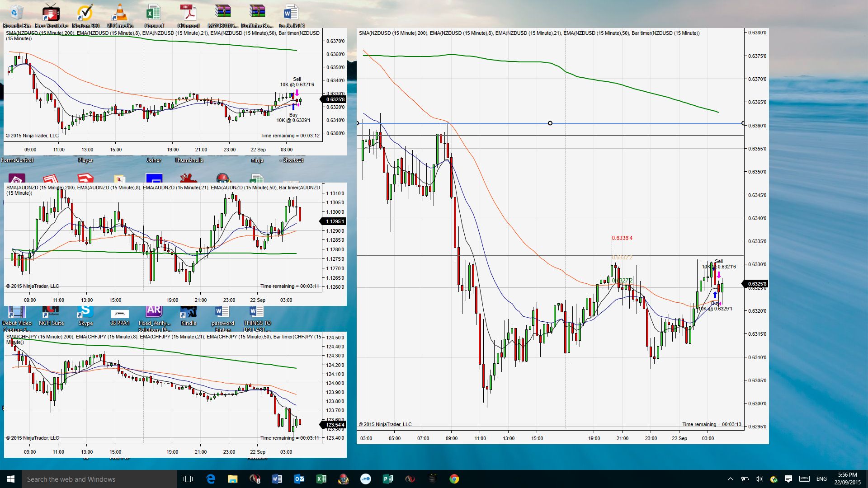
Task: Open Outlook from the taskbar
Action: coord(299,479)
